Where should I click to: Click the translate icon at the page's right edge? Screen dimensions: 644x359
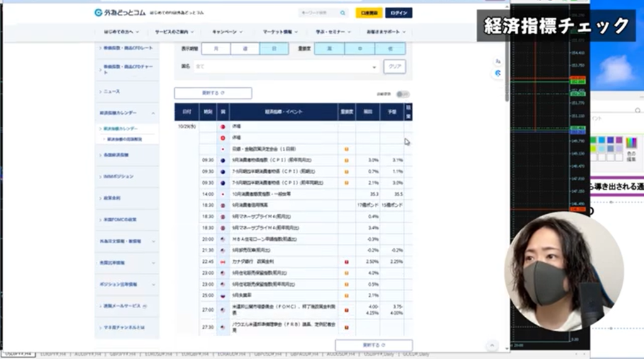(497, 61)
